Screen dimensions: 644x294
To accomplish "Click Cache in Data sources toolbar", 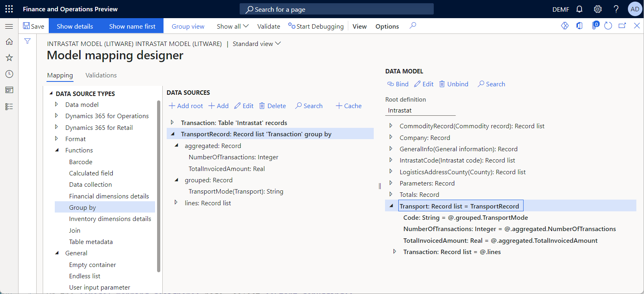I will tap(349, 106).
